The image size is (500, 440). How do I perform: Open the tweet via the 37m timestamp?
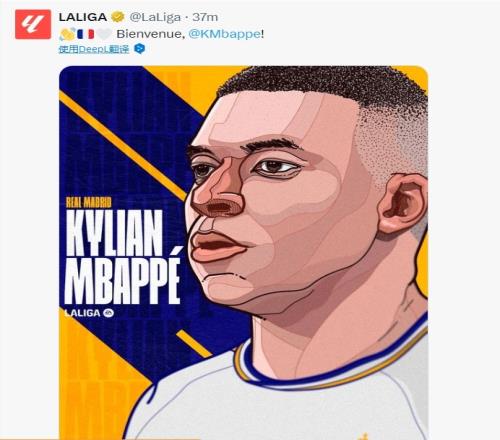pyautogui.click(x=205, y=17)
